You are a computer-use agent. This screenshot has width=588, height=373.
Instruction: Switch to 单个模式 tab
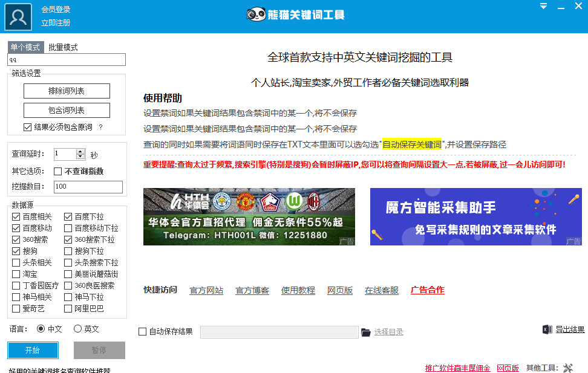click(x=25, y=47)
